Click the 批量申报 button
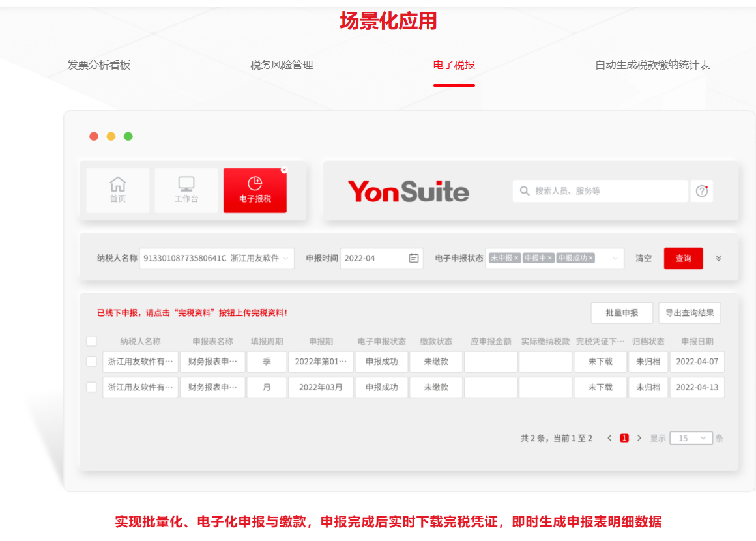The width and height of the screenshot is (756, 541). (x=622, y=313)
